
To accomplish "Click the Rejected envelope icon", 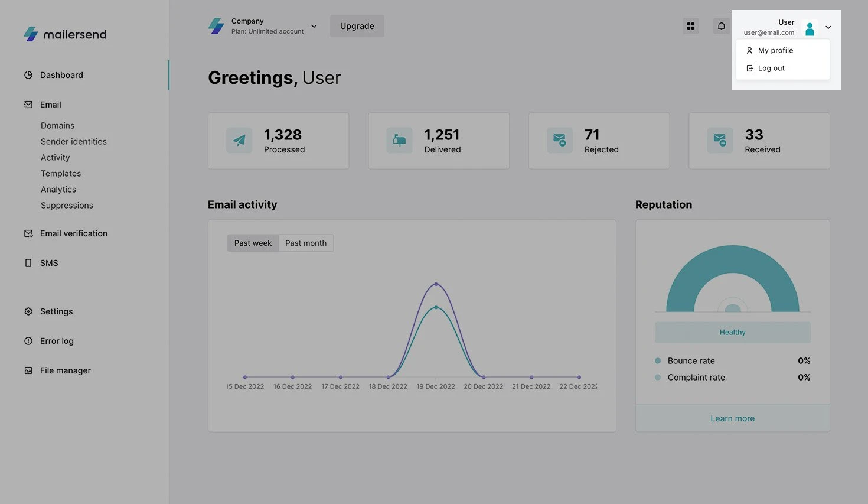I will click(x=559, y=141).
